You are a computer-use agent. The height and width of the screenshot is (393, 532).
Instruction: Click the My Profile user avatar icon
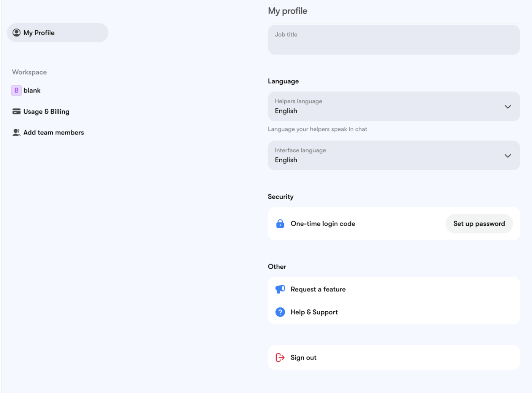(16, 33)
